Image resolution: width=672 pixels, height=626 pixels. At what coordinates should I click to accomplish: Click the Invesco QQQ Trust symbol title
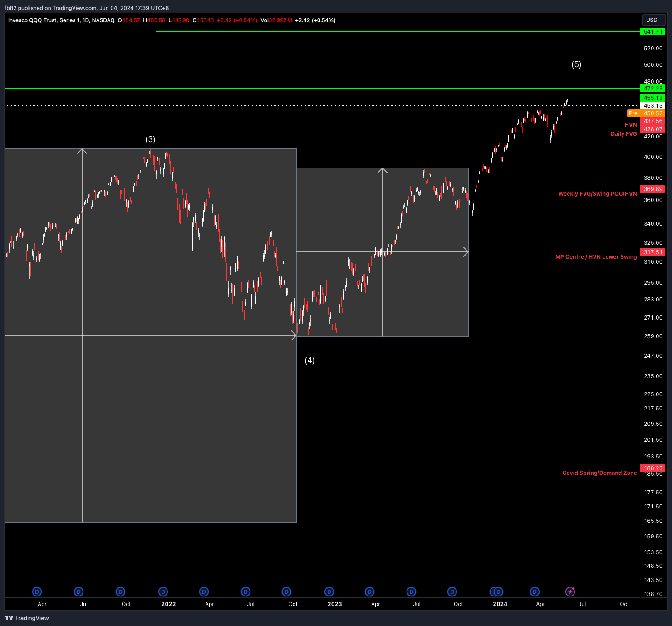(x=61, y=20)
